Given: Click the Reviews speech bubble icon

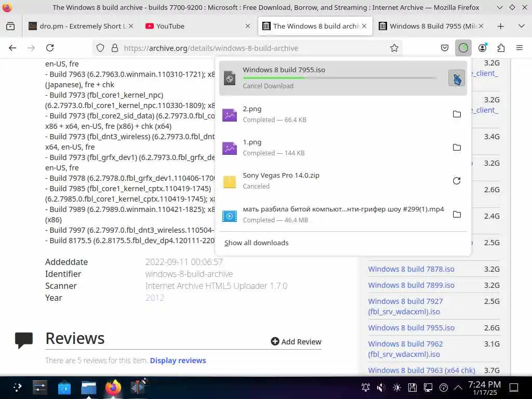Looking at the screenshot, I should point(24,340).
